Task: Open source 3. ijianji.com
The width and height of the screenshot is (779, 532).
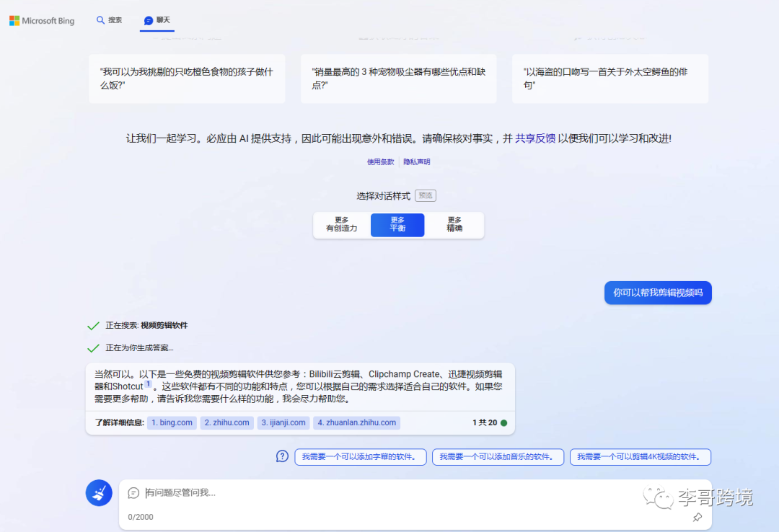Action: 283,422
